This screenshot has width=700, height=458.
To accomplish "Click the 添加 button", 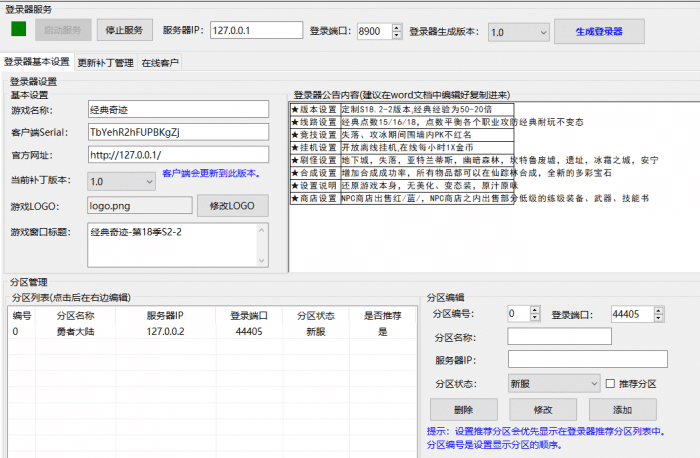I will [x=622, y=410].
